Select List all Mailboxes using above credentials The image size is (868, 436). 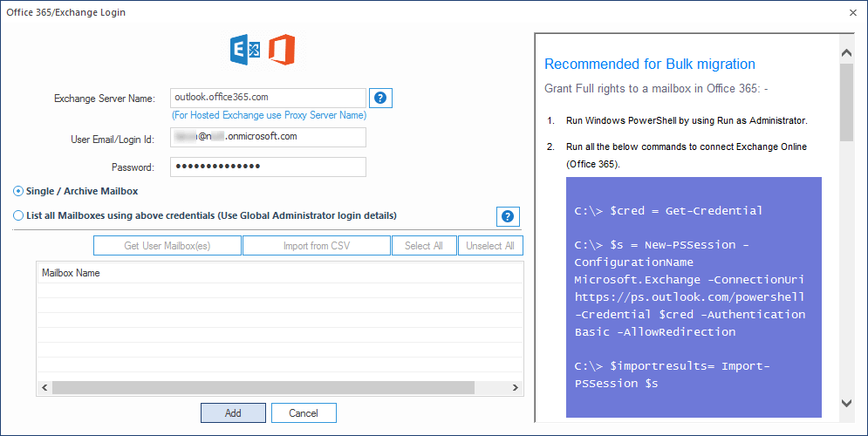(18, 215)
